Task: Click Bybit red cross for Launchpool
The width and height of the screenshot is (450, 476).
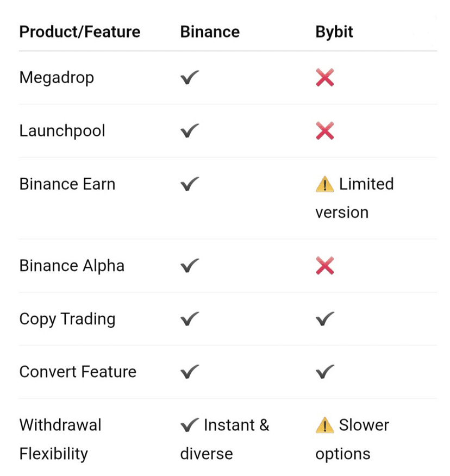Action: tap(324, 131)
